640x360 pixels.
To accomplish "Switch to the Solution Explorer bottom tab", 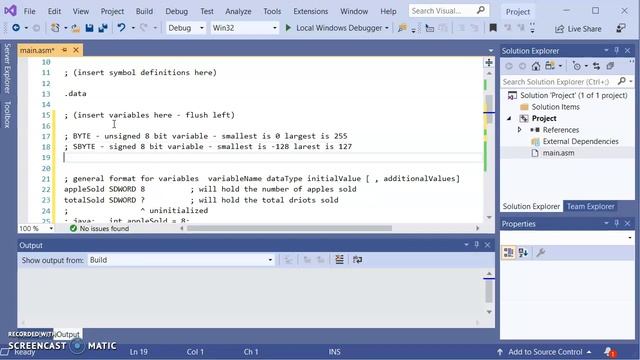I will (x=531, y=207).
